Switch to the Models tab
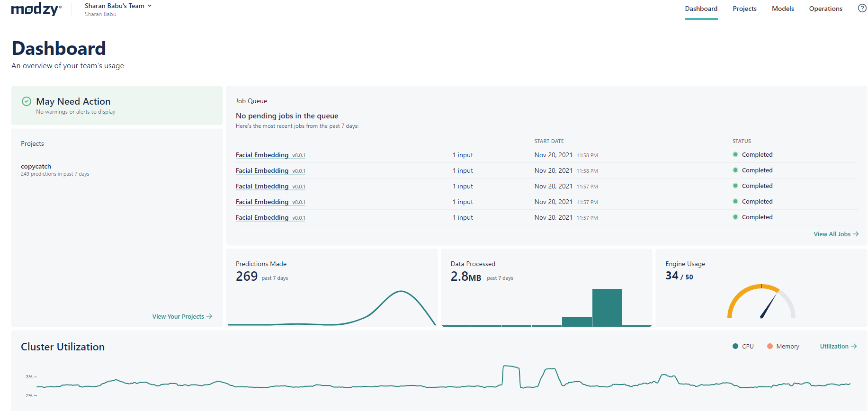 coord(783,9)
